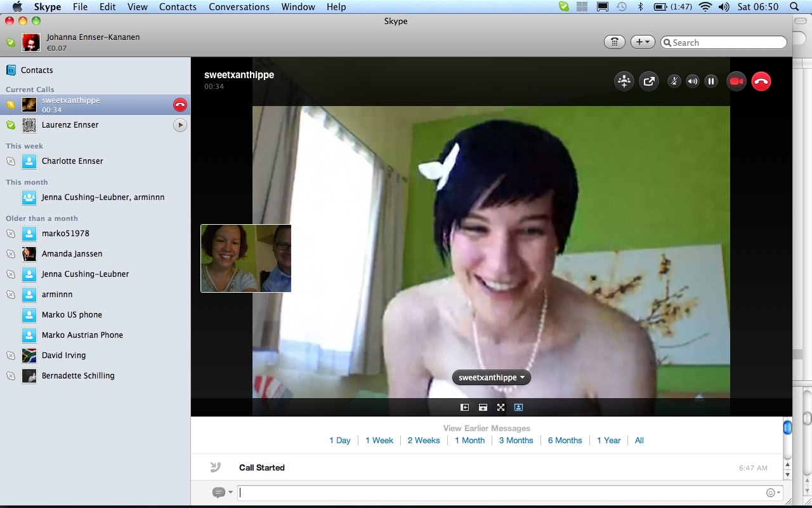This screenshot has width=812, height=508.
Task: Show messages from 1 Day
Action: [x=340, y=441]
